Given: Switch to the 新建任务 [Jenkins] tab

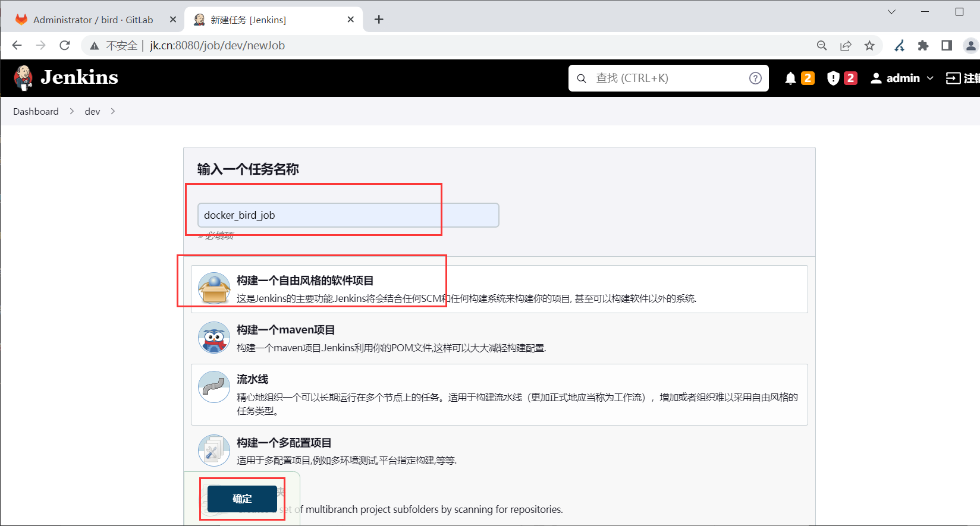Looking at the screenshot, I should pos(274,20).
